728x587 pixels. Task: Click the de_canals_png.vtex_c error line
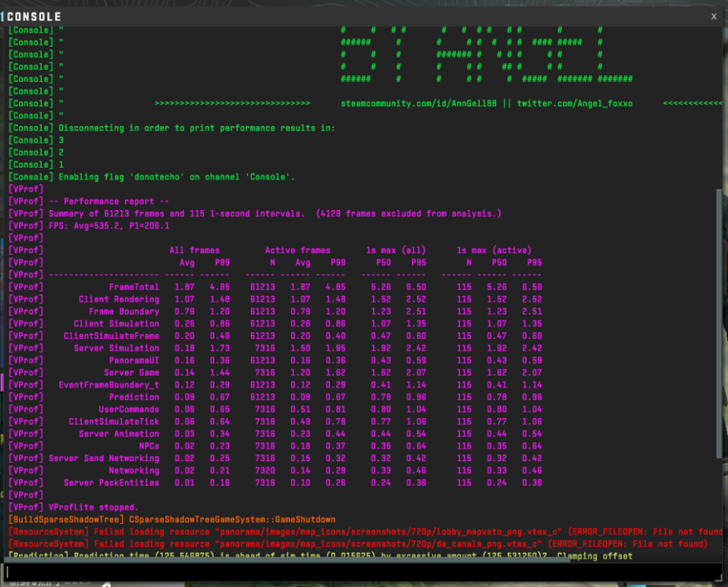(358, 544)
